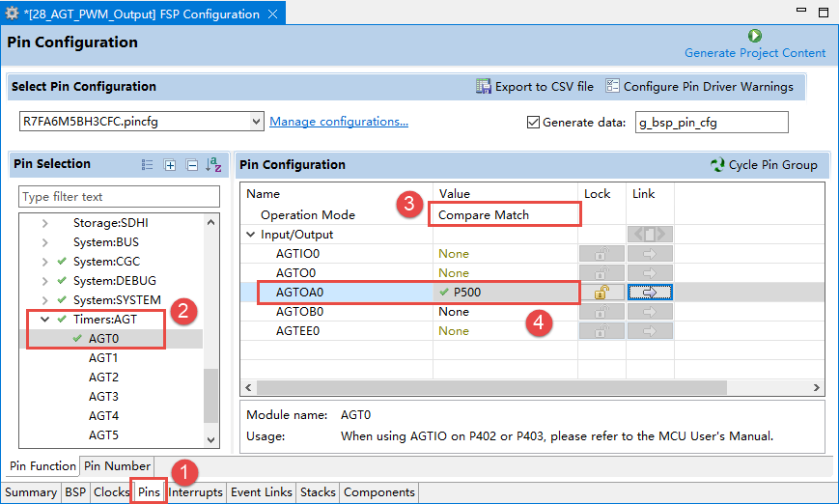Click the Cycle Pin Group icon
Image resolution: width=839 pixels, height=504 pixels.
point(717,165)
